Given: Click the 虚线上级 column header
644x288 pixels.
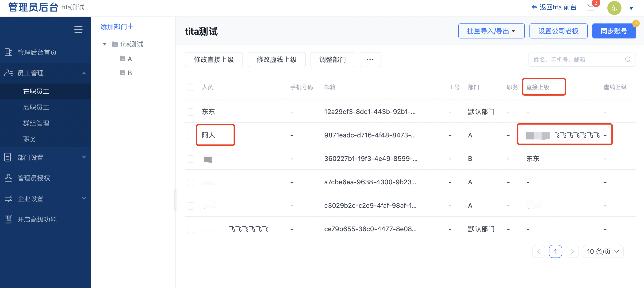Looking at the screenshot, I should (615, 87).
